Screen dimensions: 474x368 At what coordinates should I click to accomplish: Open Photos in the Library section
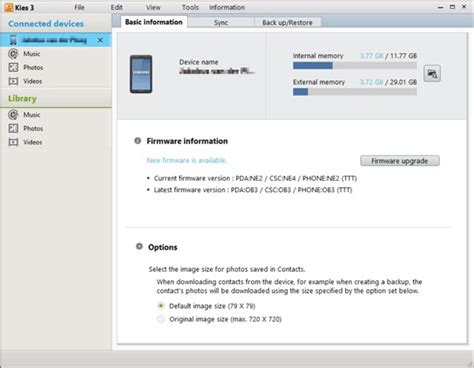[33, 128]
